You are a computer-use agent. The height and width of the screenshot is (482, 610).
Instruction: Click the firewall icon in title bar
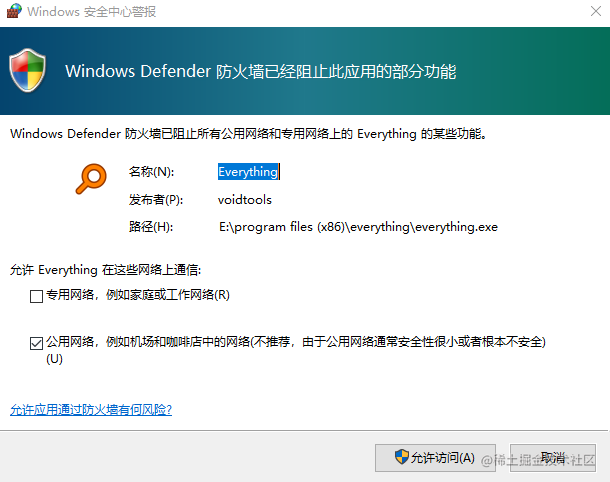point(14,11)
